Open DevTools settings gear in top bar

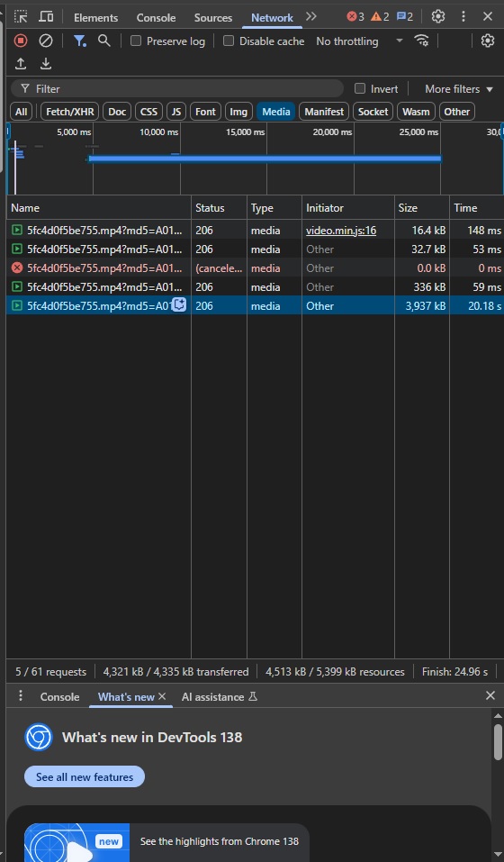click(x=437, y=16)
